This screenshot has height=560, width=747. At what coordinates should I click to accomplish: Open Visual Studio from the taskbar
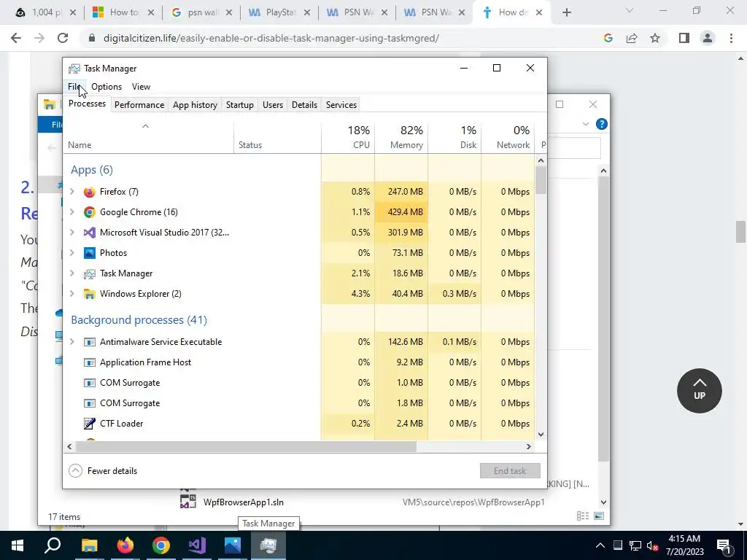[x=197, y=545]
